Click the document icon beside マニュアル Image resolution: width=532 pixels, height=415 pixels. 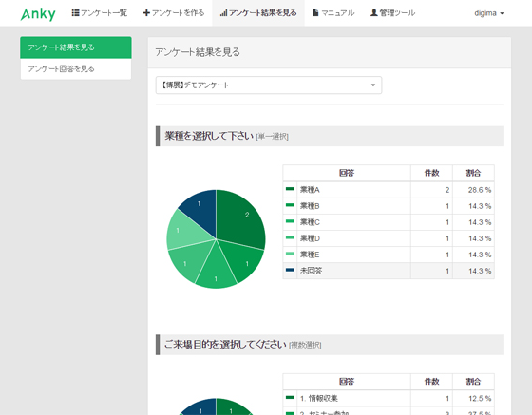click(315, 13)
